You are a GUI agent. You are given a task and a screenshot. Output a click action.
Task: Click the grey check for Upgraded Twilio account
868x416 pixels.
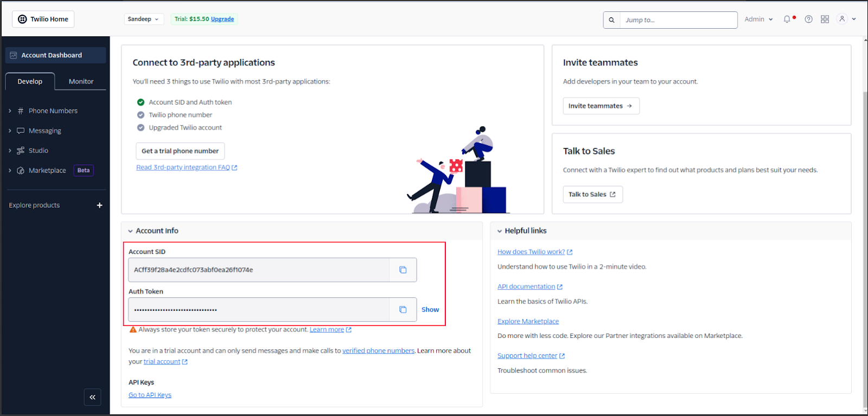coord(141,127)
